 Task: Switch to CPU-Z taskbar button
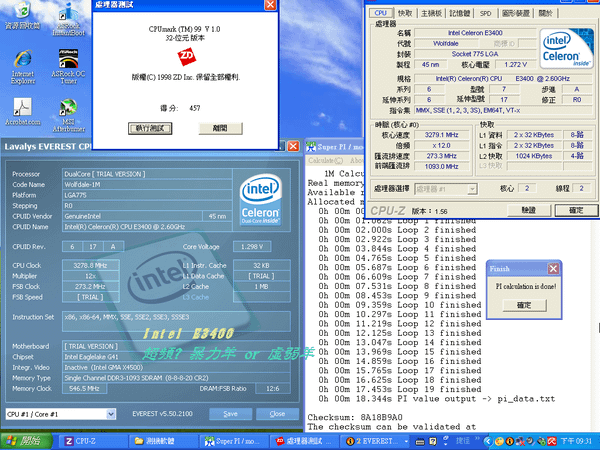94,441
